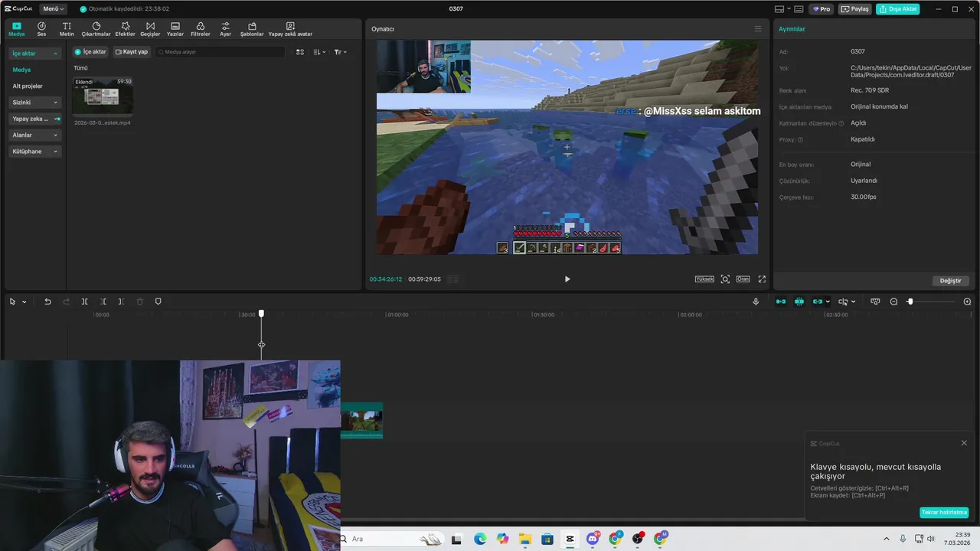Screen dimensions: 980x551
Task: Open the Ayar (adjustment) tab
Action: (225, 29)
